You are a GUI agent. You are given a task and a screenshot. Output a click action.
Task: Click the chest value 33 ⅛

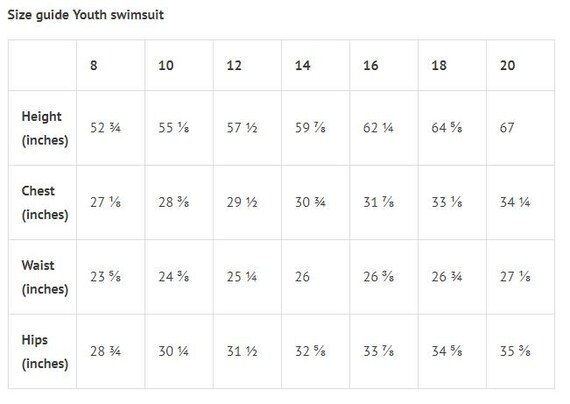(447, 202)
